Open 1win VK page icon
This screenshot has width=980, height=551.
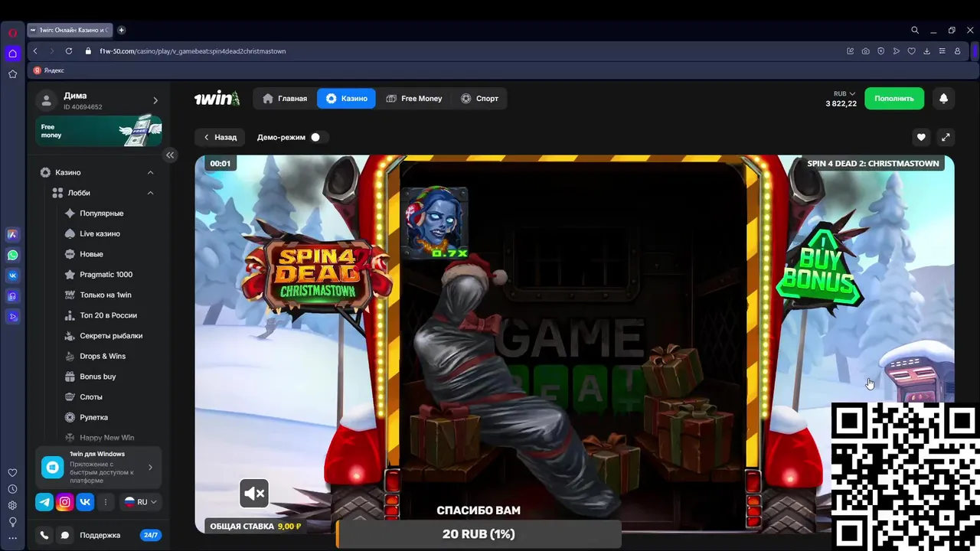tap(85, 502)
